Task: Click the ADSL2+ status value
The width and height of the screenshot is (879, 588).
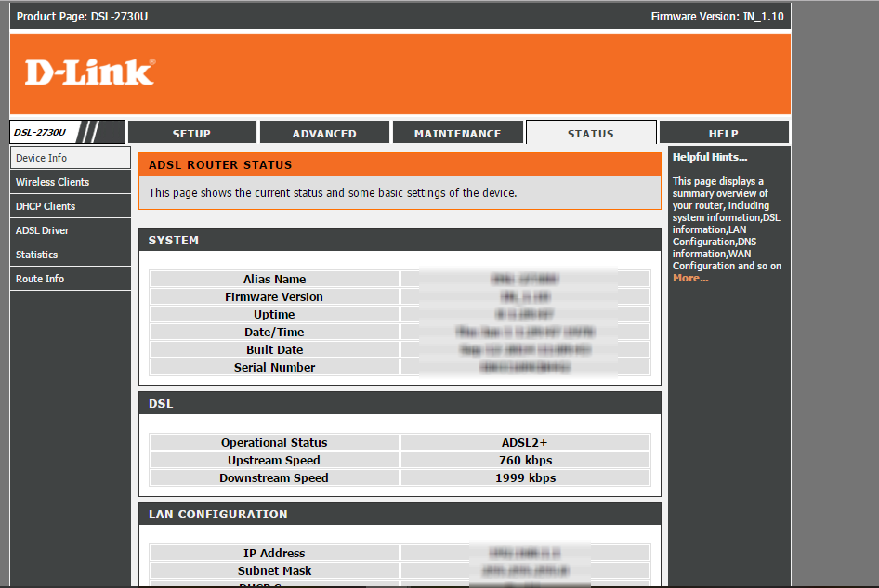Action: 525,443
